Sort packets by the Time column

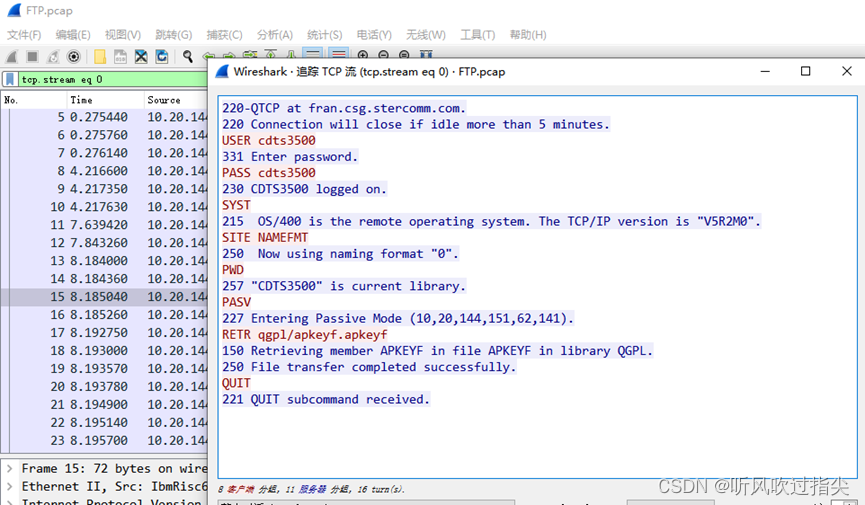[x=105, y=100]
